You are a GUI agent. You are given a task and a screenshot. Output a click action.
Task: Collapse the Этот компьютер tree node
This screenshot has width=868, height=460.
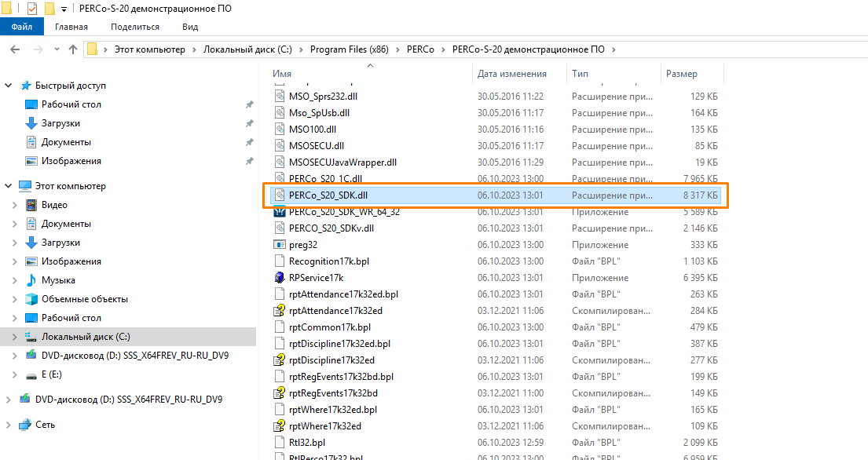point(9,186)
